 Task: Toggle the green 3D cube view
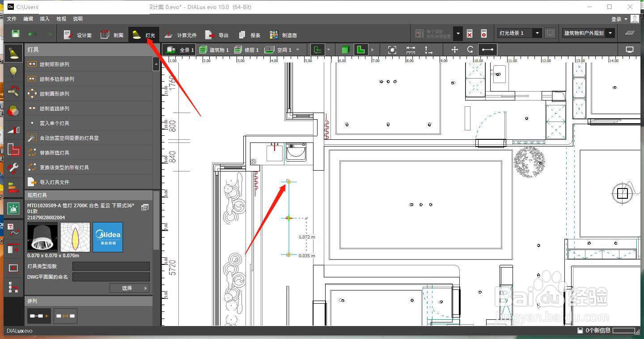(x=345, y=50)
